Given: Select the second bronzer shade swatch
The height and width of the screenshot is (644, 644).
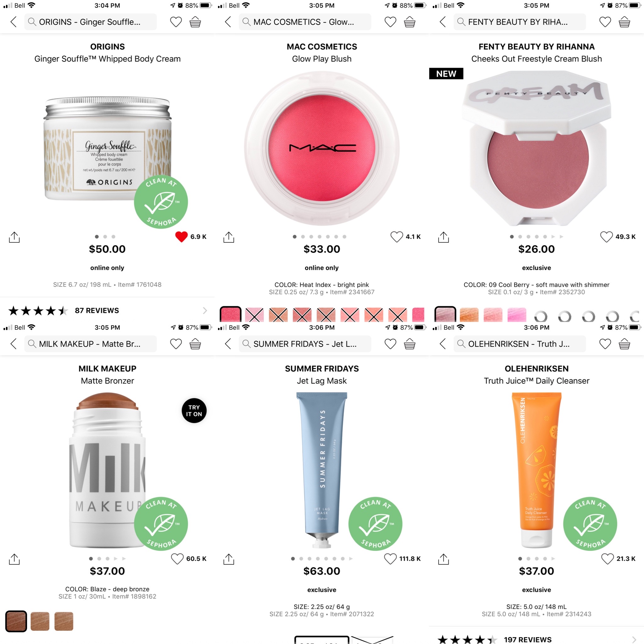Looking at the screenshot, I should click(x=40, y=621).
